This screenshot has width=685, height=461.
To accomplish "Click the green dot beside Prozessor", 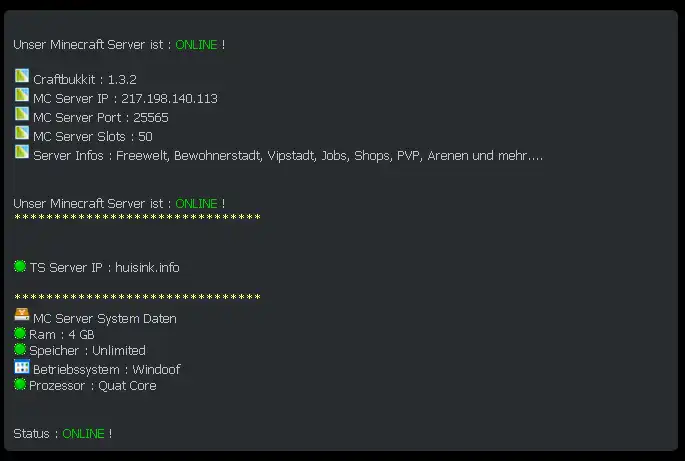I will (x=20, y=384).
